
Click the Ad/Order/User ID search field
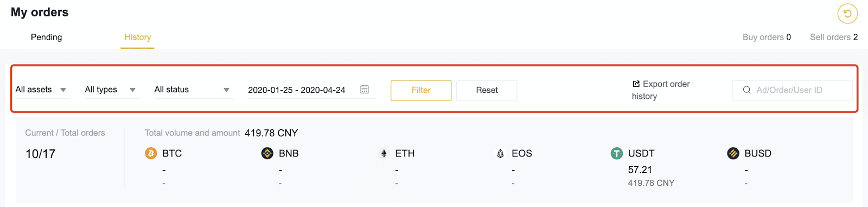[793, 90]
